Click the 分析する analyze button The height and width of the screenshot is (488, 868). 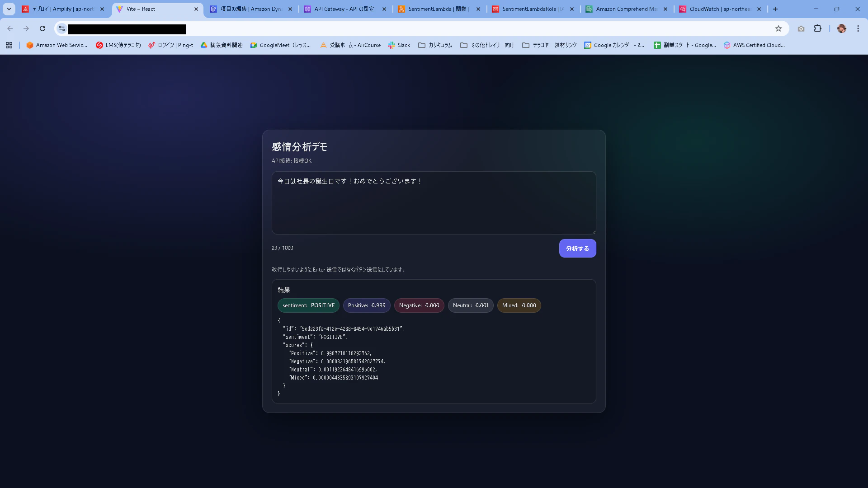point(577,249)
